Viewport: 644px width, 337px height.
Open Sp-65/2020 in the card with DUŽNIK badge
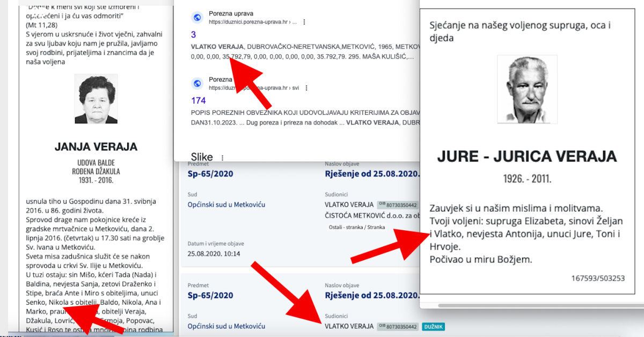coord(210,295)
